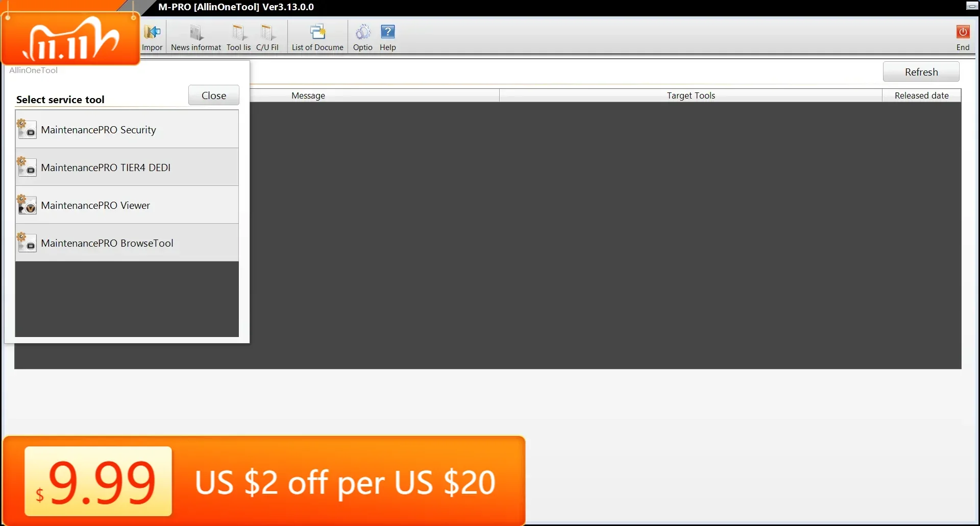Screen dimensions: 980x526
Task: Select the C/U File toolbar icon
Action: [x=267, y=32]
